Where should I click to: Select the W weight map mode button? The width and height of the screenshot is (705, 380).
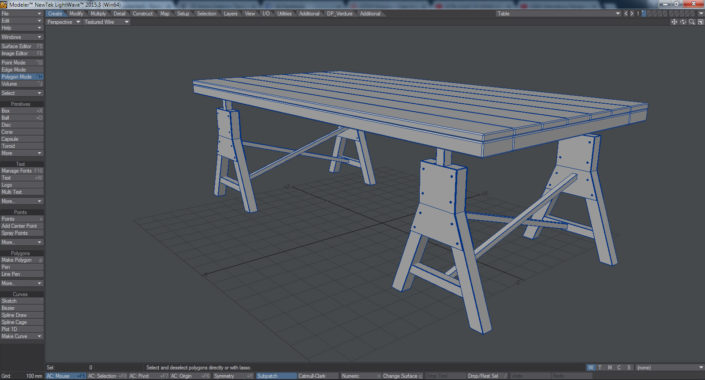590,368
